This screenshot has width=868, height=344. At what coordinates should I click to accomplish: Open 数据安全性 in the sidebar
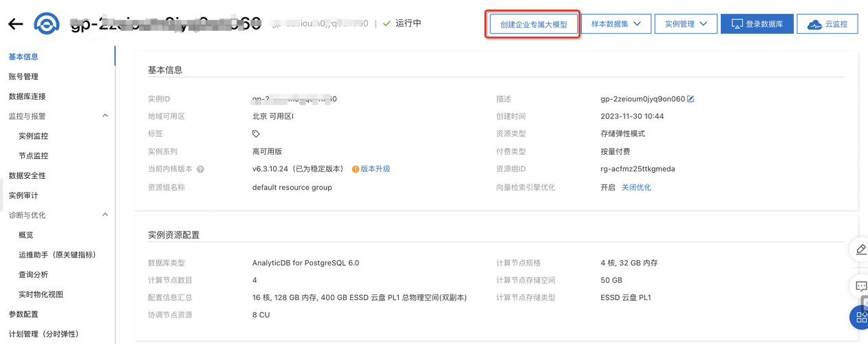click(27, 176)
